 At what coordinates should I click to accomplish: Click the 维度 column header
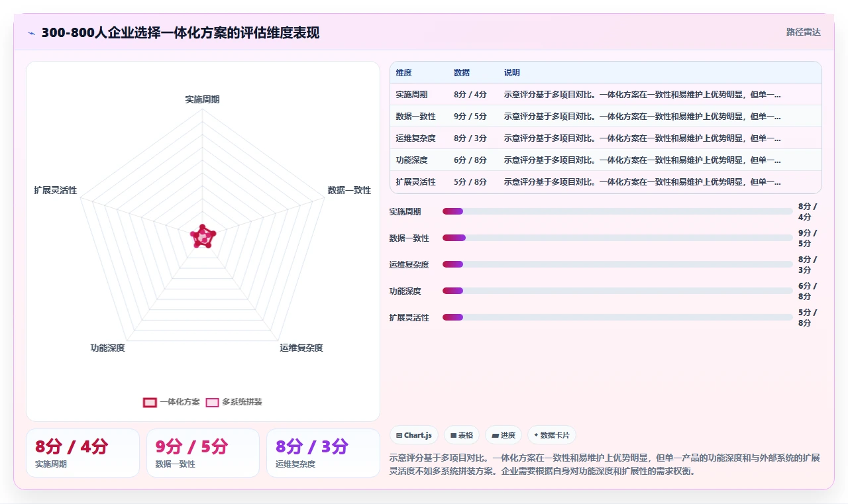[x=403, y=73]
